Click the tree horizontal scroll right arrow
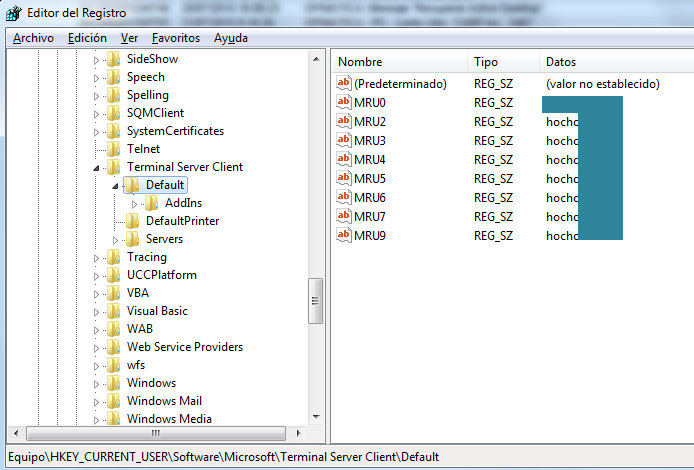The image size is (694, 470). tap(299, 433)
